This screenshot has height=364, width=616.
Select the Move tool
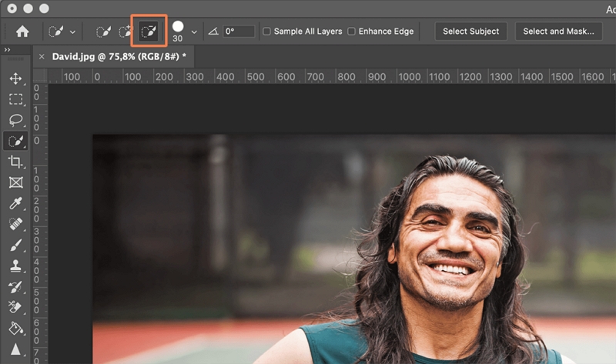point(15,78)
